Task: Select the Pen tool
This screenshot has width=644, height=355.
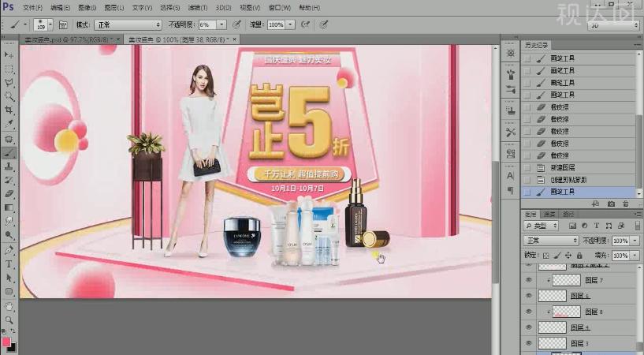Action: point(9,250)
